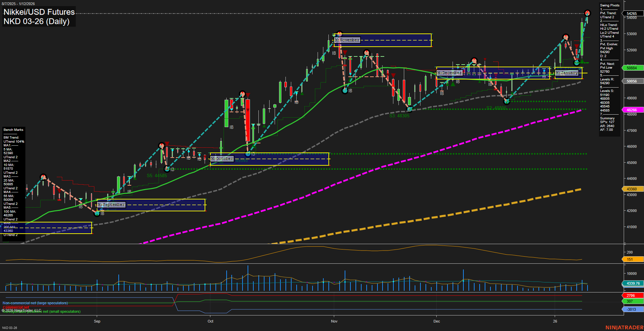Click the red pivot circle at the latest high

pyautogui.click(x=588, y=13)
